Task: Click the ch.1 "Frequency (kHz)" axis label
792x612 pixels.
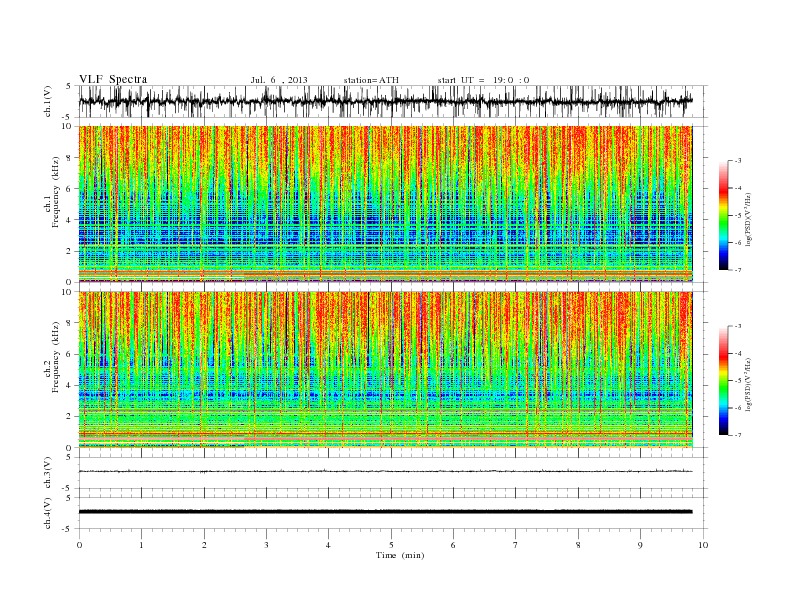Action: pyautogui.click(x=56, y=191)
